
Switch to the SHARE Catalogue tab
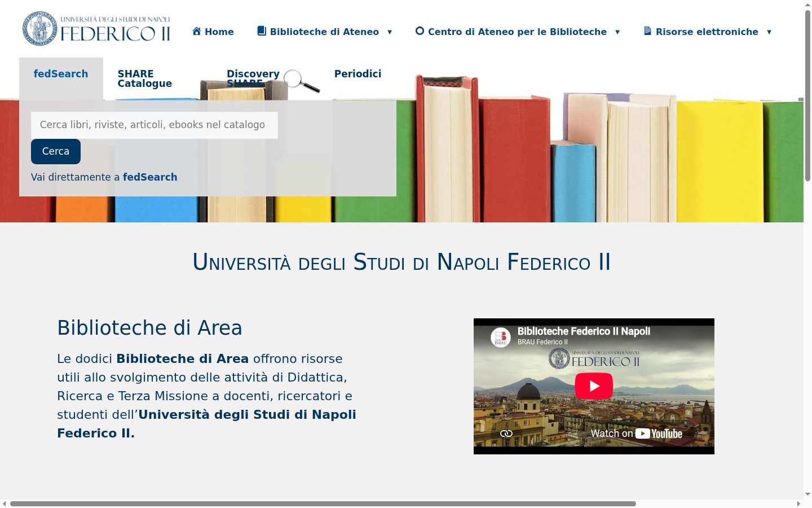145,78
